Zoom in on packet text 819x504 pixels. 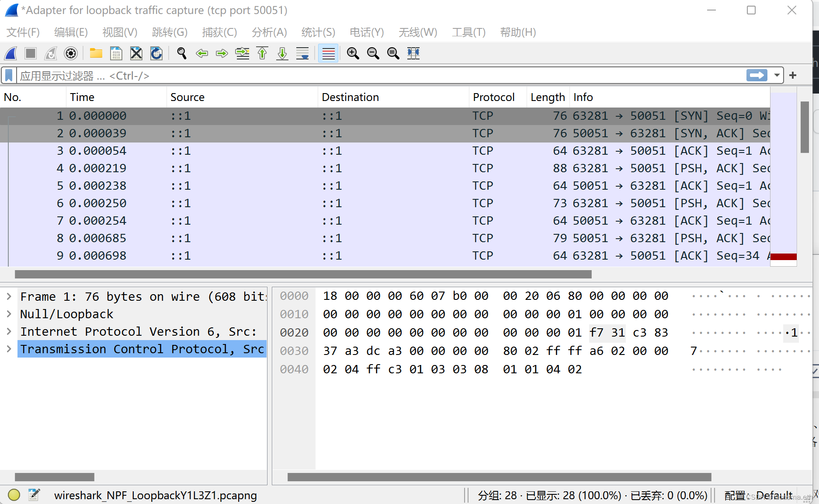[x=353, y=53]
